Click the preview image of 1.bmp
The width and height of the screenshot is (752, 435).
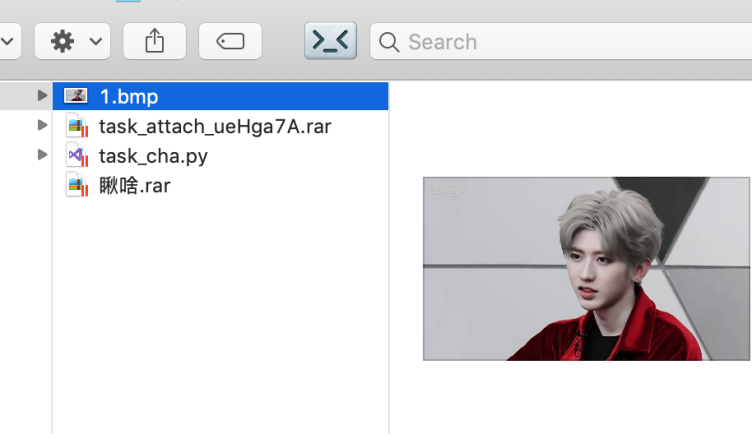click(x=586, y=268)
